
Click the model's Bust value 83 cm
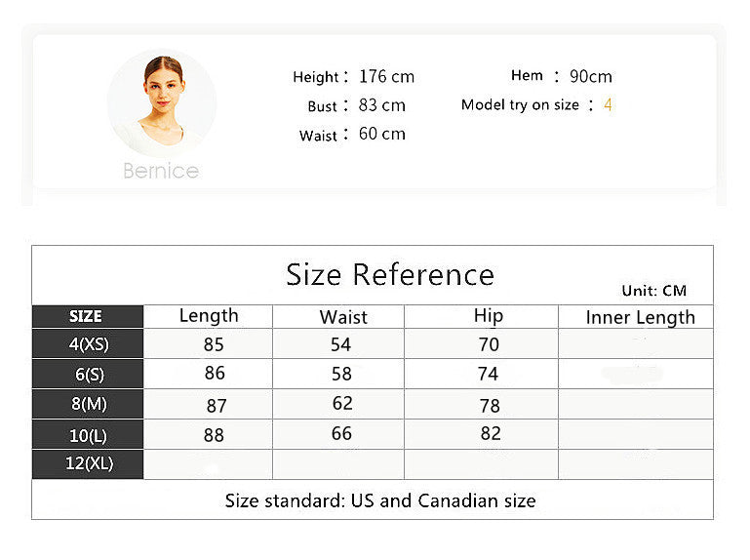click(381, 104)
